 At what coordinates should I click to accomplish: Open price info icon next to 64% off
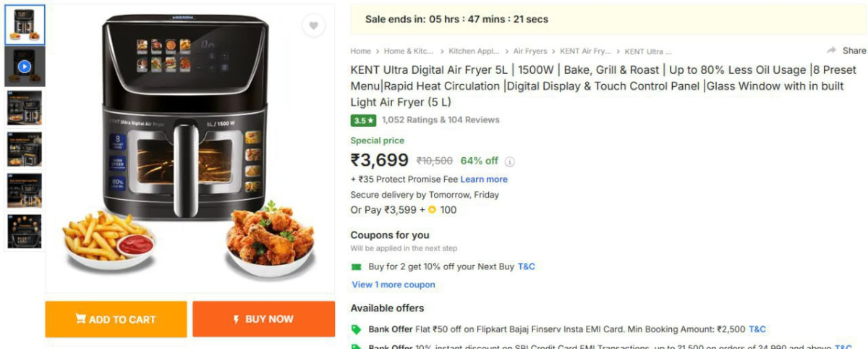pyautogui.click(x=509, y=161)
